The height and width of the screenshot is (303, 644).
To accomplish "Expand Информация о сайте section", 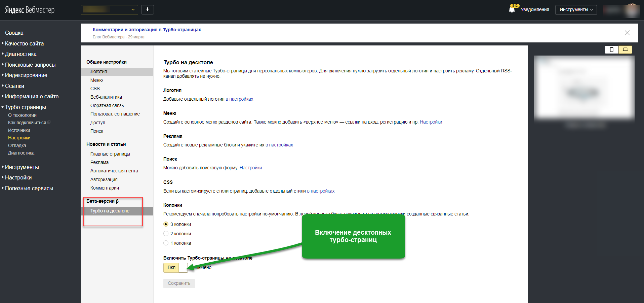I will [x=32, y=96].
